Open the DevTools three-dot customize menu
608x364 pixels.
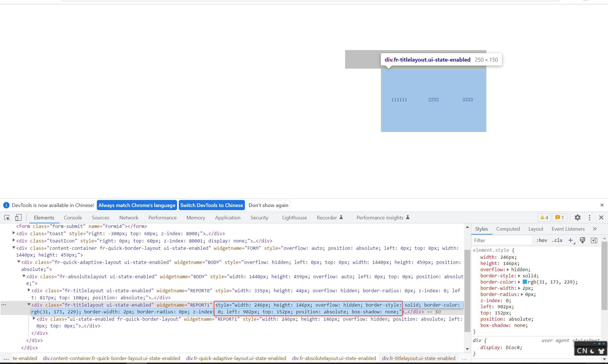pos(589,217)
